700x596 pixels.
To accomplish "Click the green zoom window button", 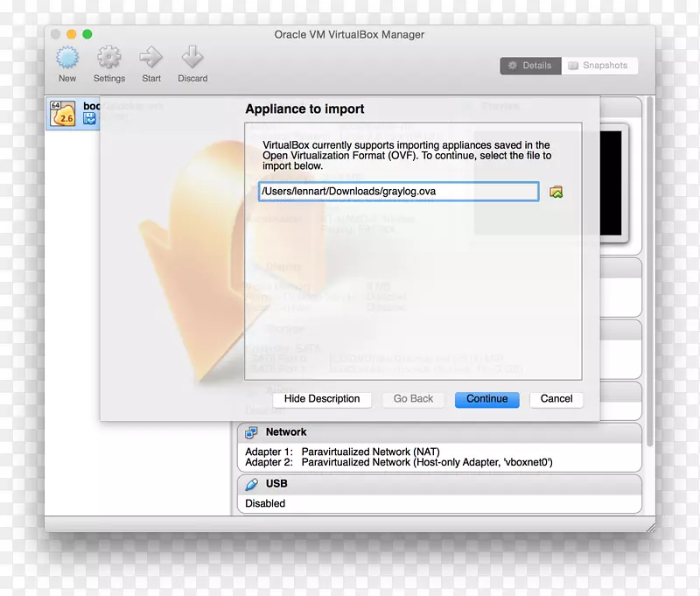I will tap(87, 34).
